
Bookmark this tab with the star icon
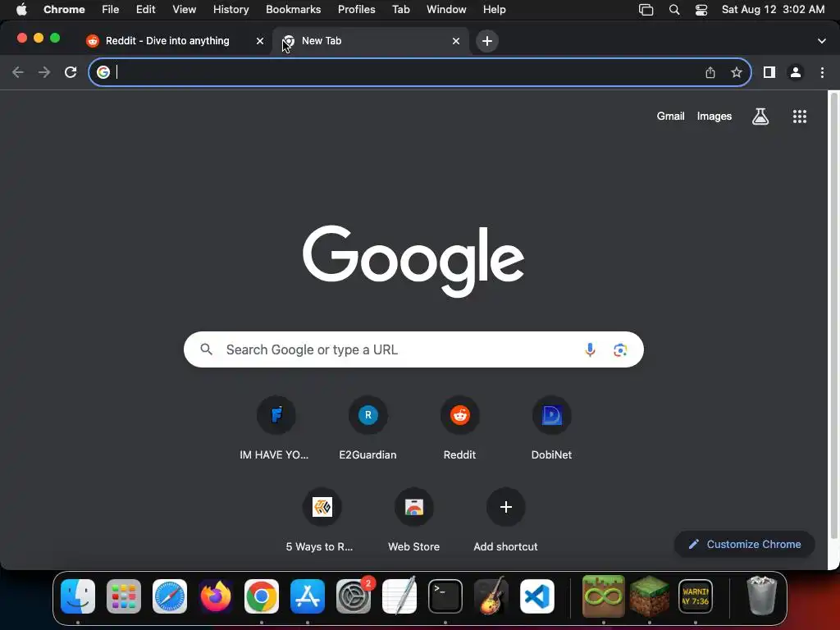tap(737, 72)
